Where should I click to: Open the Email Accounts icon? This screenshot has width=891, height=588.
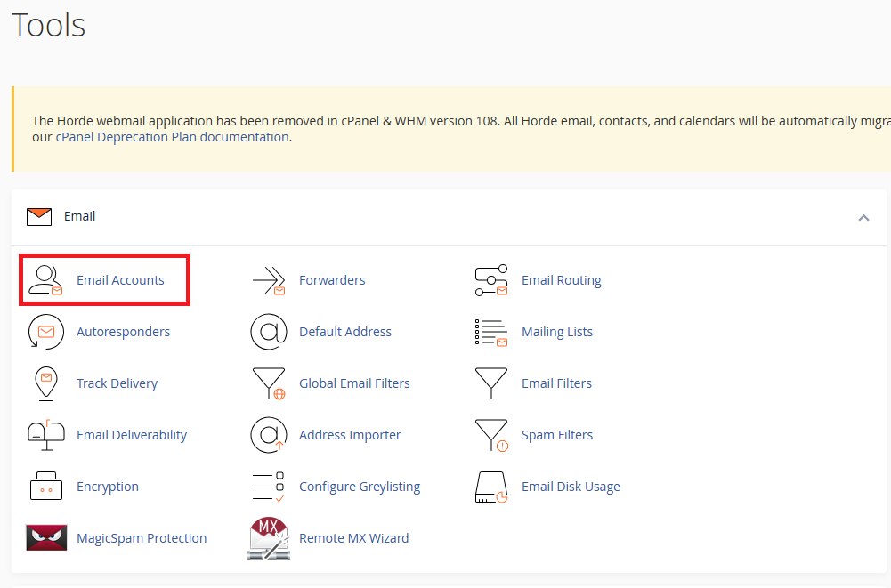click(45, 280)
